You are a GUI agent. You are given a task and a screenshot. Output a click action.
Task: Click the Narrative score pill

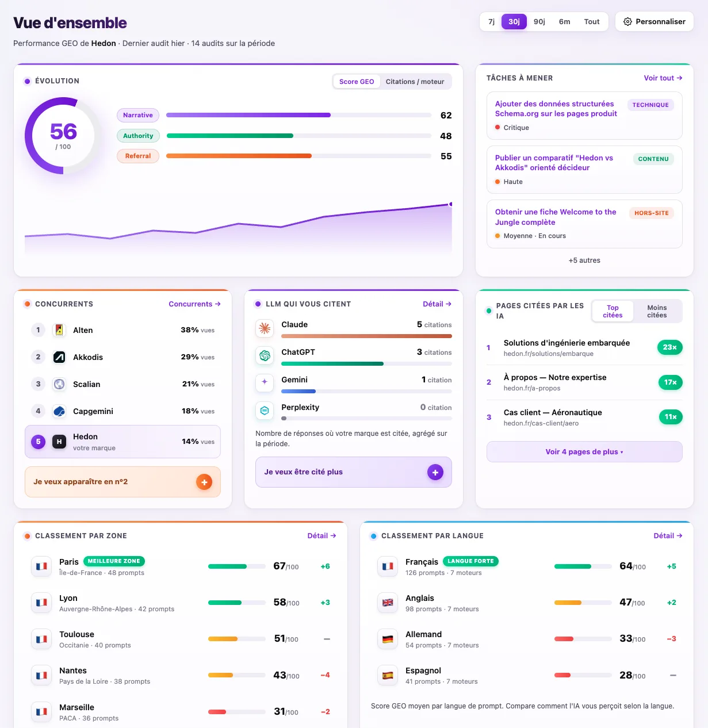tap(138, 115)
